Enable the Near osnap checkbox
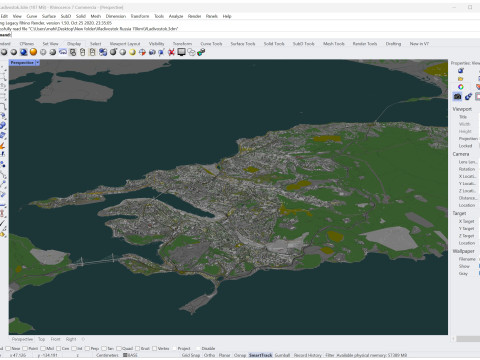480x360 pixels. (x=8, y=348)
